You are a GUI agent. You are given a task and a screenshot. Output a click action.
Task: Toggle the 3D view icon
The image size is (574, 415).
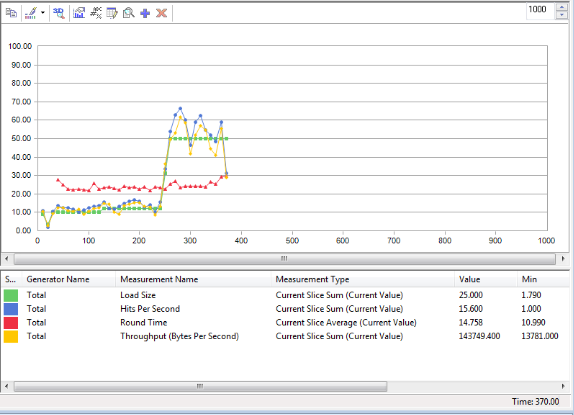(x=59, y=13)
